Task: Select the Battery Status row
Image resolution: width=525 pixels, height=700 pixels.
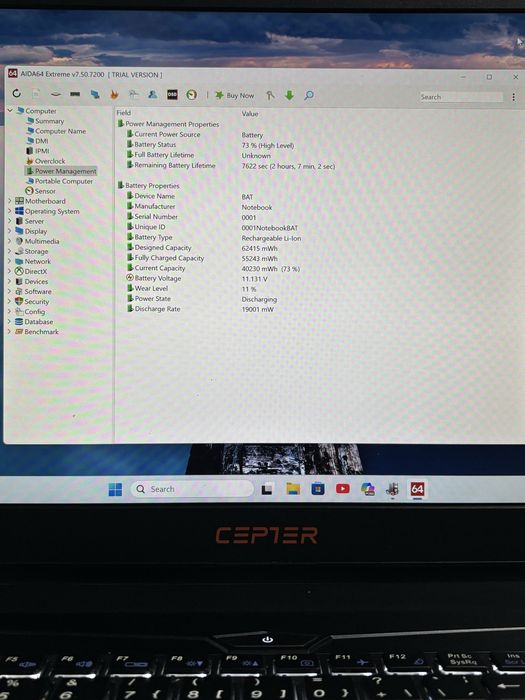Action: [210, 145]
